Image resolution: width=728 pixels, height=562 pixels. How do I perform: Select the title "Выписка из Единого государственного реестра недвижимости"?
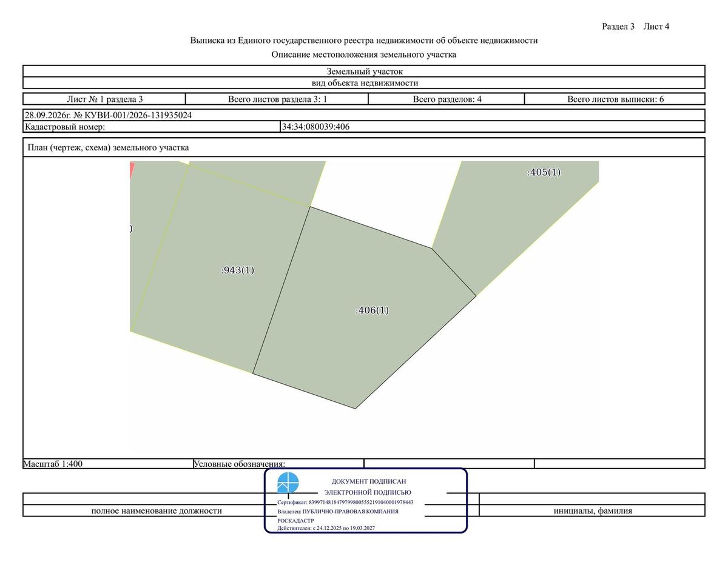pos(364,41)
